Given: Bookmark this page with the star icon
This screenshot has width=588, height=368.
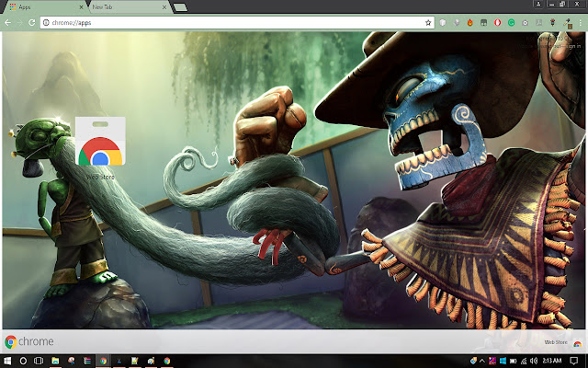Looking at the screenshot, I should 428,22.
